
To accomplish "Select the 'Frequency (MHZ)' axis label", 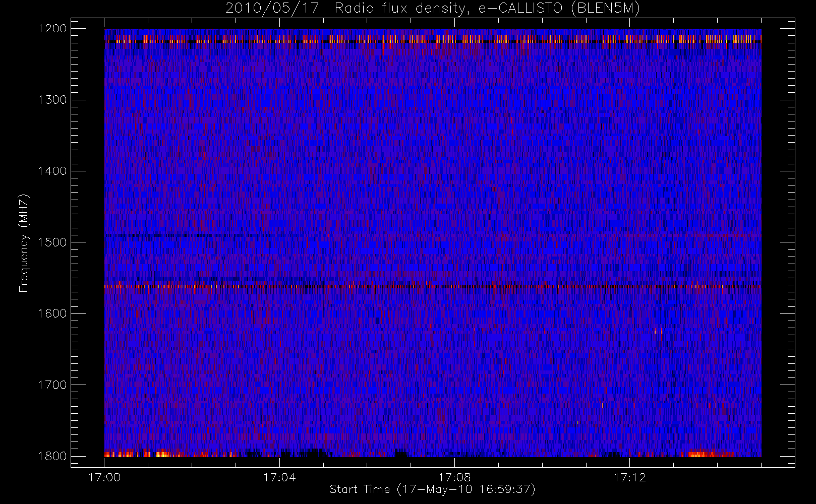I will point(24,243).
